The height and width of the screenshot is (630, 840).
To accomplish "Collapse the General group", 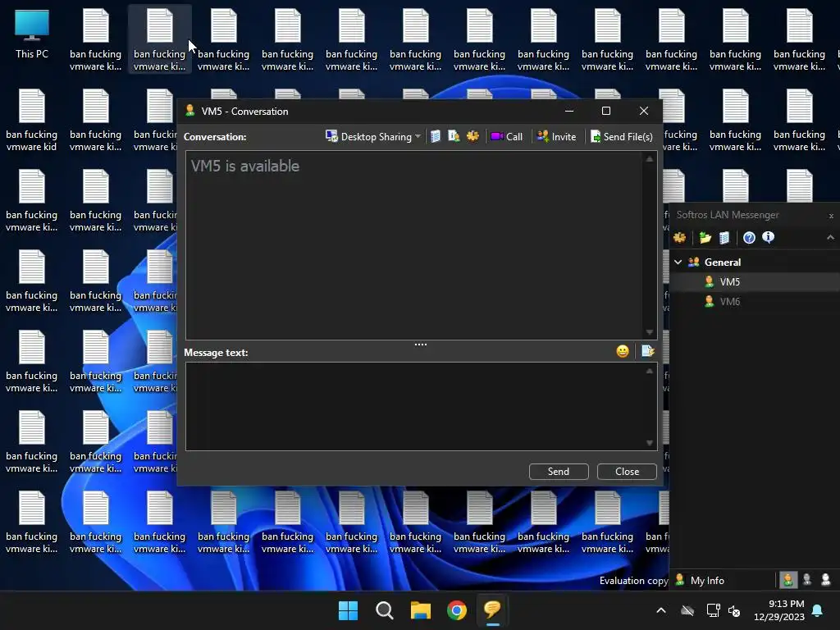I will (678, 262).
